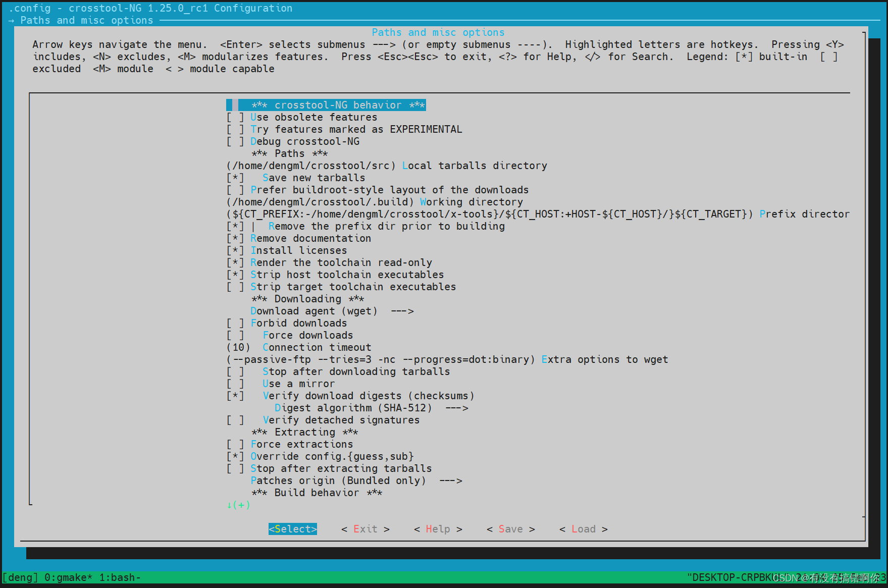Click the green scroll-down (+) indicator

(x=238, y=505)
